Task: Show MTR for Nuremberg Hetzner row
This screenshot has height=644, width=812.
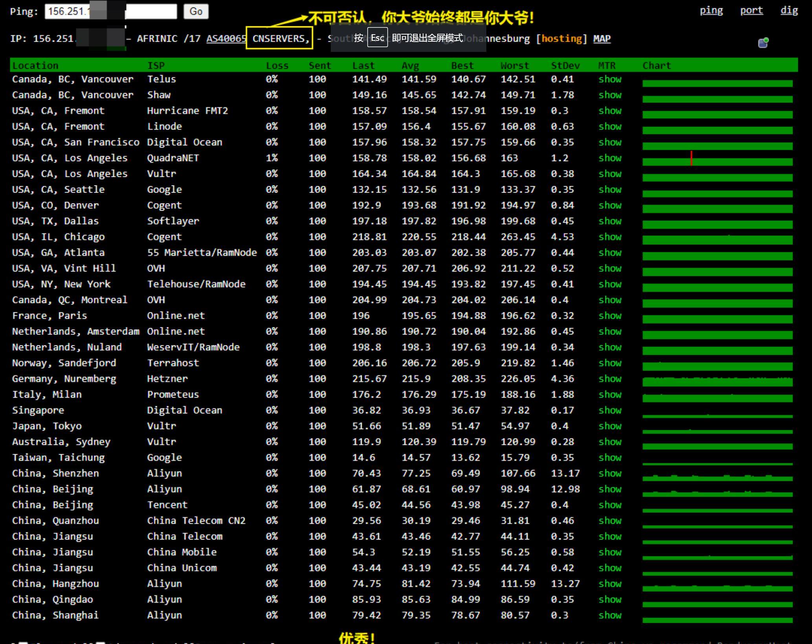Action: point(610,378)
